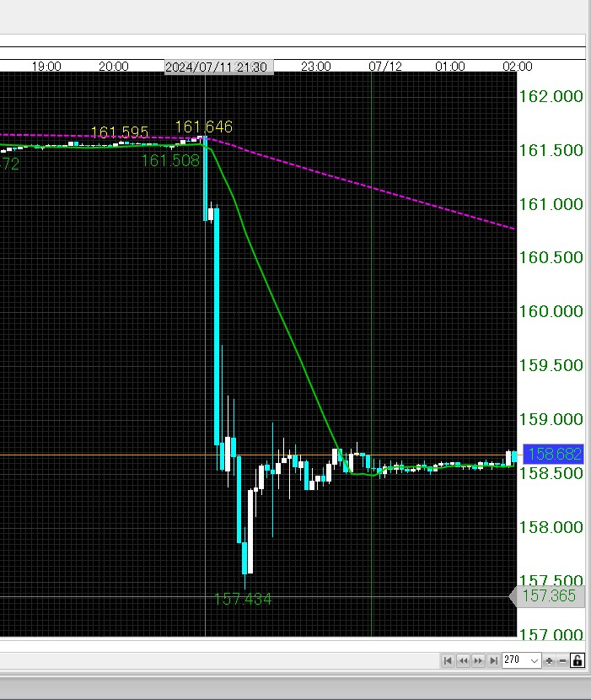Click the 159.500 price axis label
Image resolution: width=591 pixels, height=700 pixels.
(x=551, y=366)
